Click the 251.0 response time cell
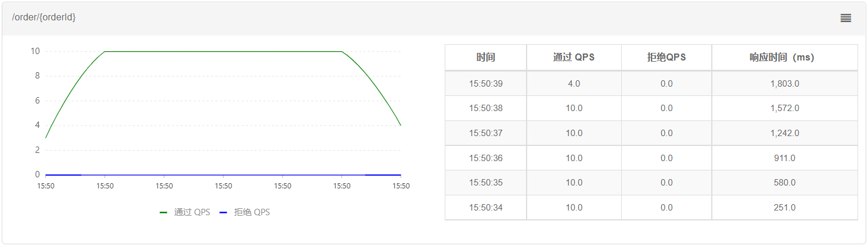The image size is (868, 246). (784, 208)
